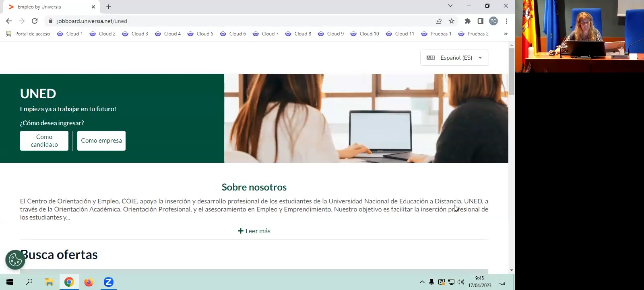Share this page via the share icon
Image resolution: width=644 pixels, height=290 pixels.
(x=438, y=21)
